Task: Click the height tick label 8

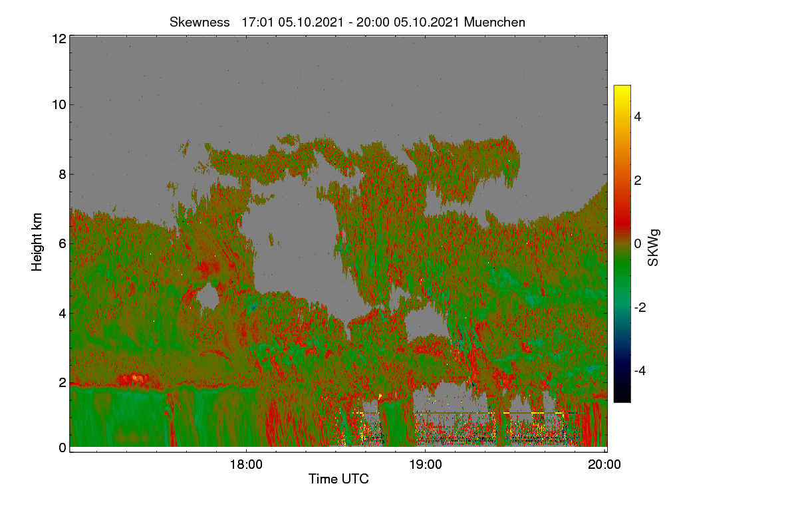Action: 62,175
